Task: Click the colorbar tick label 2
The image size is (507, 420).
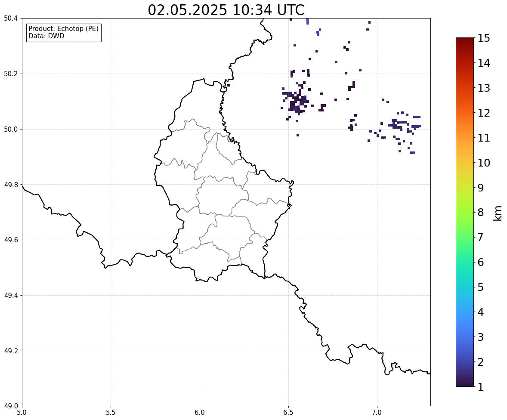Action: (x=481, y=362)
